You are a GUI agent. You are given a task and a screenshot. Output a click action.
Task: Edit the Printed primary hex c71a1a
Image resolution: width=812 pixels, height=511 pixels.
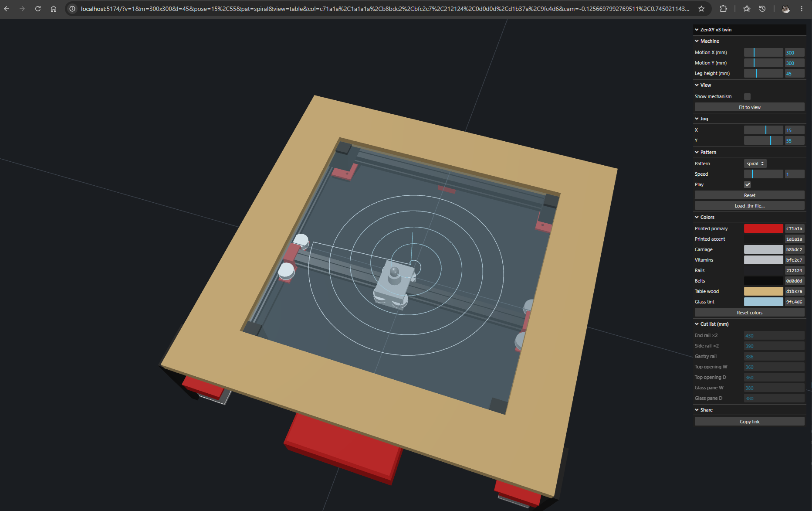pos(795,228)
